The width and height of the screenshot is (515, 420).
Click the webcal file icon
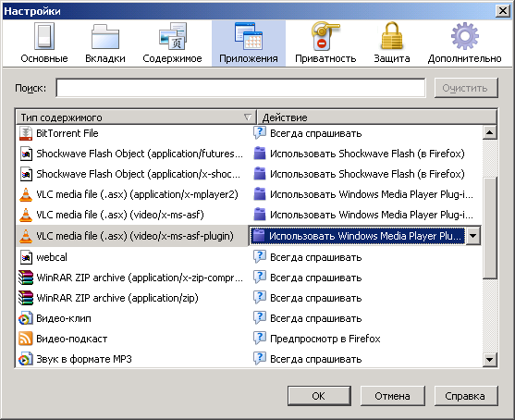point(26,257)
